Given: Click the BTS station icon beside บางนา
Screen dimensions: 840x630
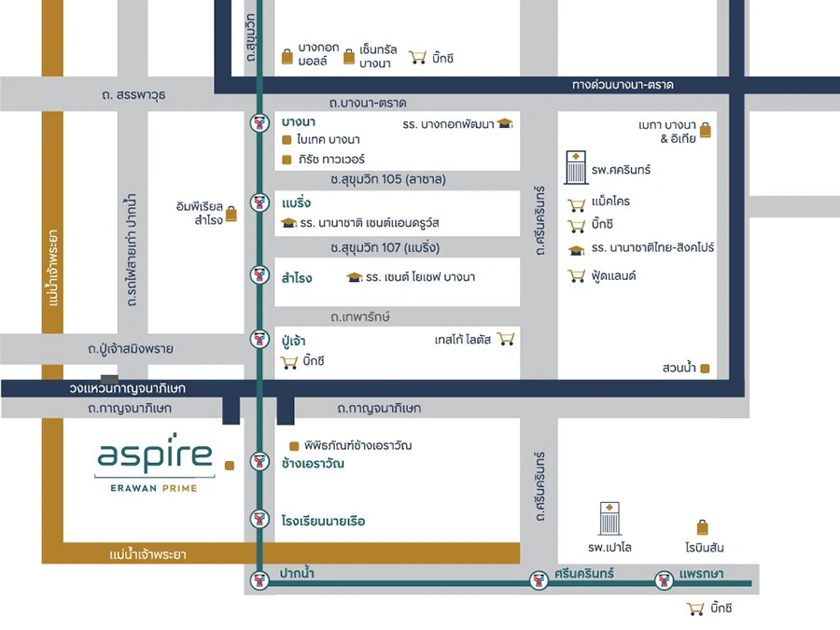Looking at the screenshot, I should click(x=259, y=122).
